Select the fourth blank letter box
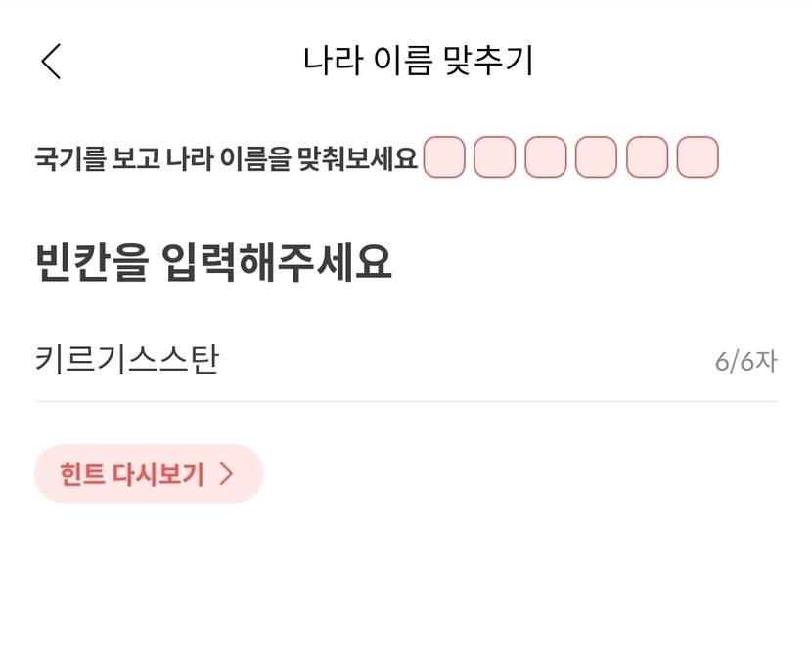812x660 pixels. [596, 157]
